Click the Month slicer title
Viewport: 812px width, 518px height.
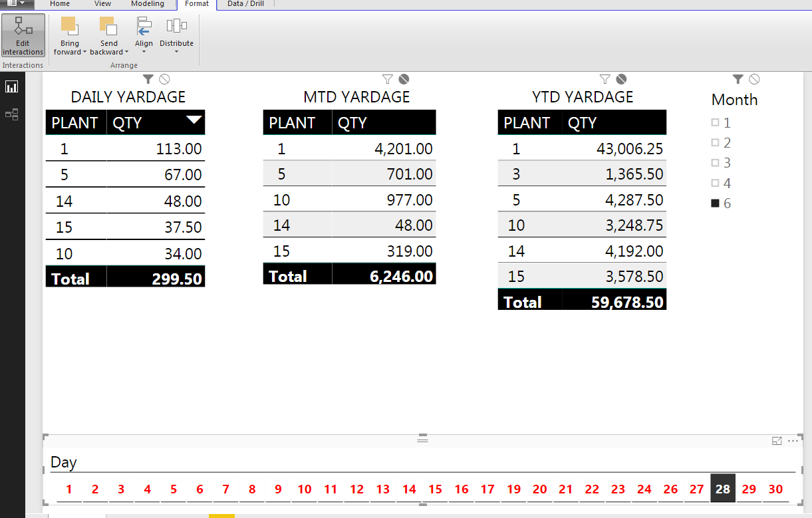(734, 100)
